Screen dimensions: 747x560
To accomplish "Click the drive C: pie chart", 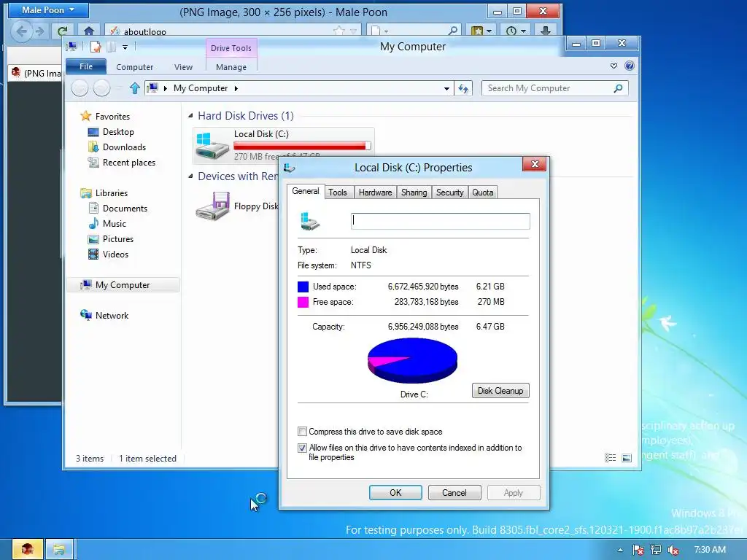I will point(413,360).
